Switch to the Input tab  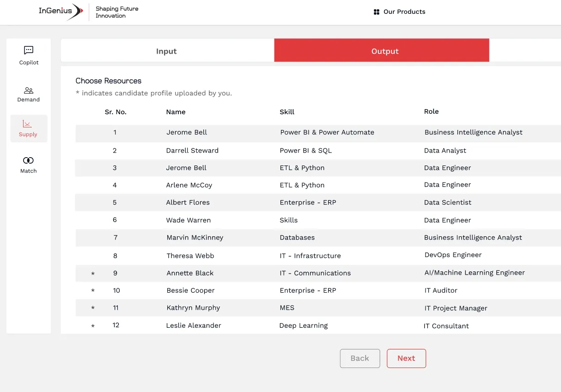tap(167, 50)
